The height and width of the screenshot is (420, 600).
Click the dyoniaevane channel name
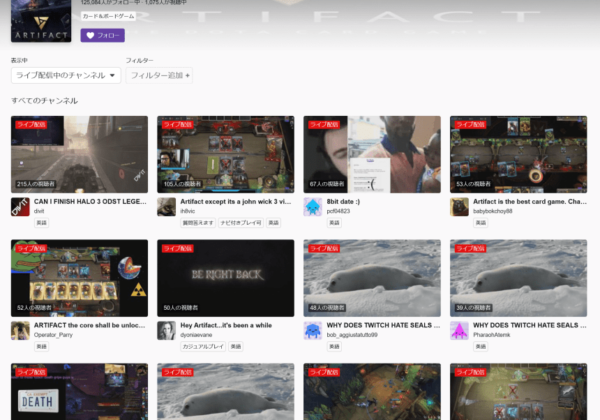(x=196, y=335)
